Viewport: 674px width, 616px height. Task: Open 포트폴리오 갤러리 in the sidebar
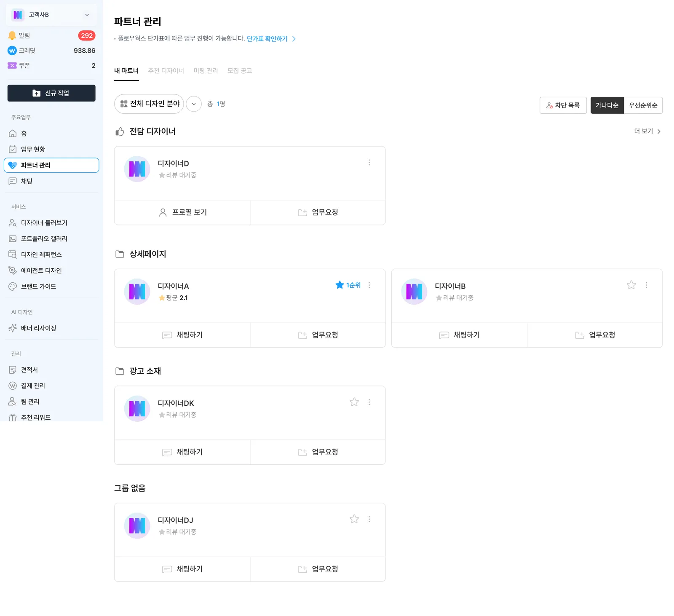coord(51,239)
